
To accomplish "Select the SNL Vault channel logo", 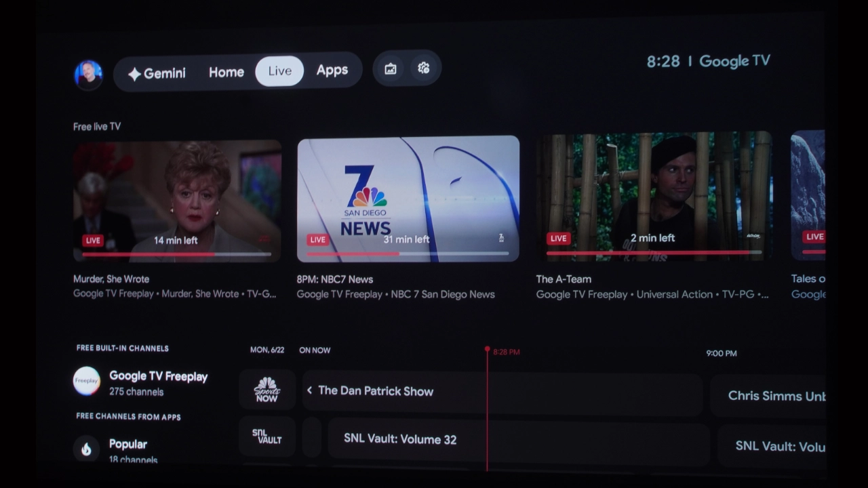I will click(x=267, y=436).
